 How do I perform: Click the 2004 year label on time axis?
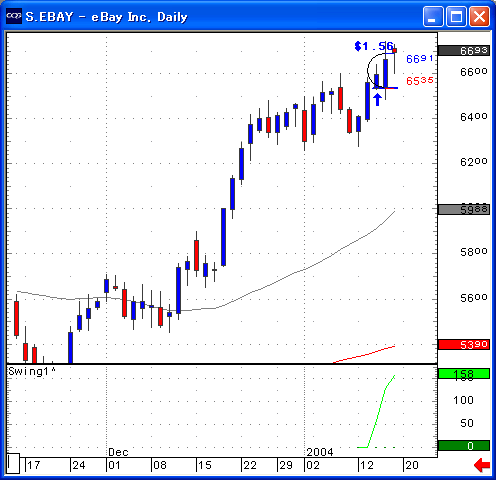[x=320, y=452]
